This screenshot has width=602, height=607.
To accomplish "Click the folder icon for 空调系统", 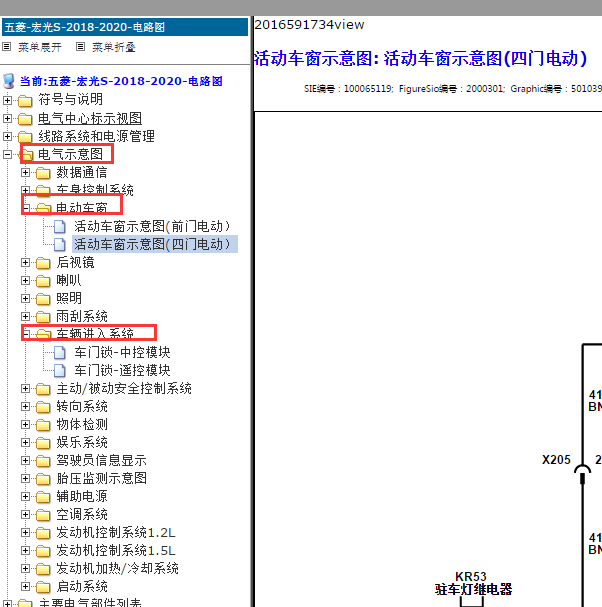I will (x=43, y=515).
